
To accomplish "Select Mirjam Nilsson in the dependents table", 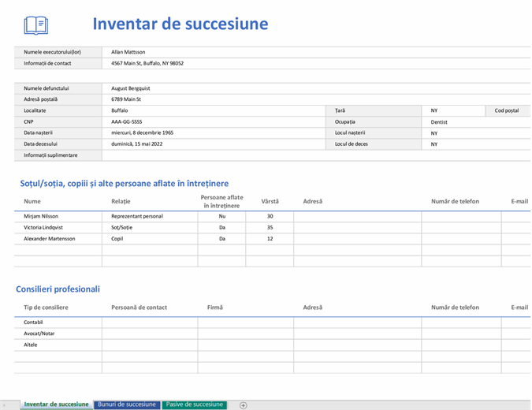I will [x=41, y=216].
